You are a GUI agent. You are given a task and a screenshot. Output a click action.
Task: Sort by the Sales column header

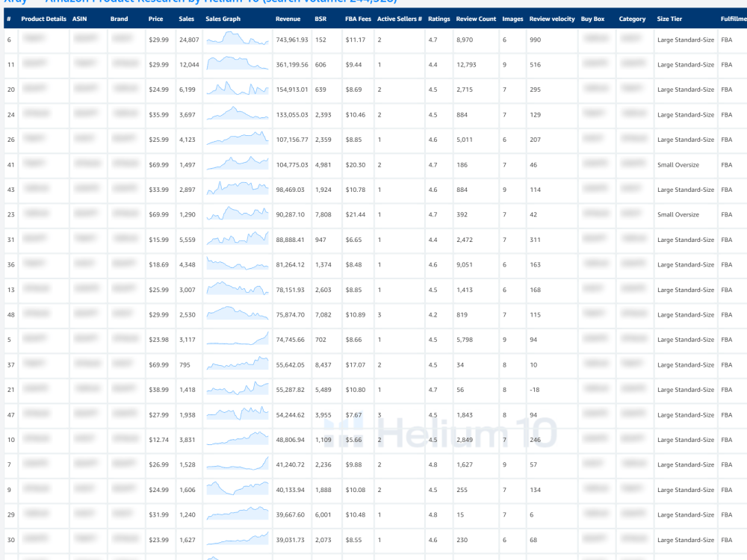(186, 19)
